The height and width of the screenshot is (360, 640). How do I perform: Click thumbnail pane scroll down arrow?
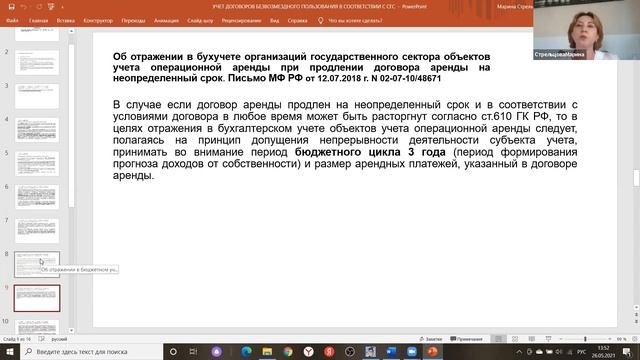[71, 331]
